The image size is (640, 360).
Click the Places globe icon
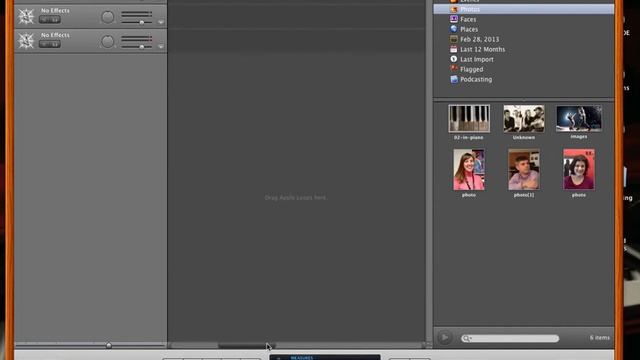pos(454,29)
